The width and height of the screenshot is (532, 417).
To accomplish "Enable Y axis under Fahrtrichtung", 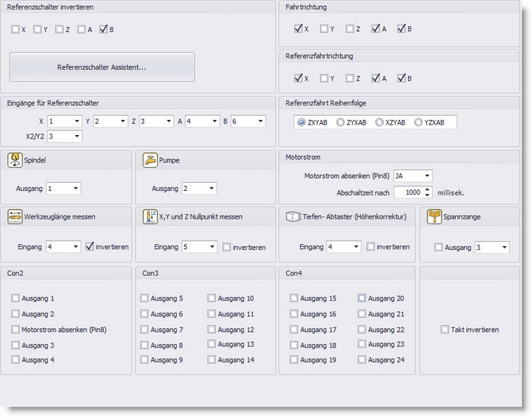I will [324, 29].
